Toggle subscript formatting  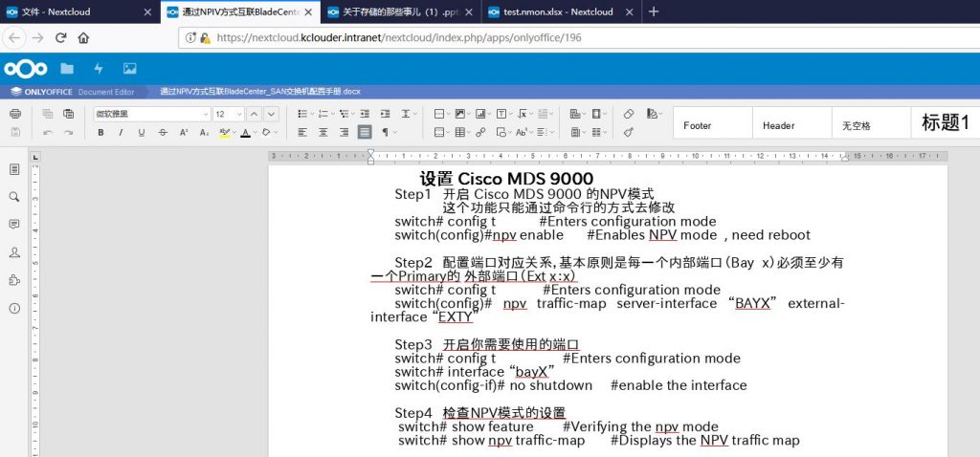click(x=205, y=132)
